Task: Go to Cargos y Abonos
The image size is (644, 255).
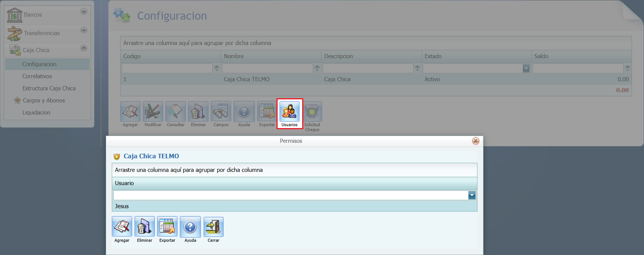Action: (x=44, y=100)
